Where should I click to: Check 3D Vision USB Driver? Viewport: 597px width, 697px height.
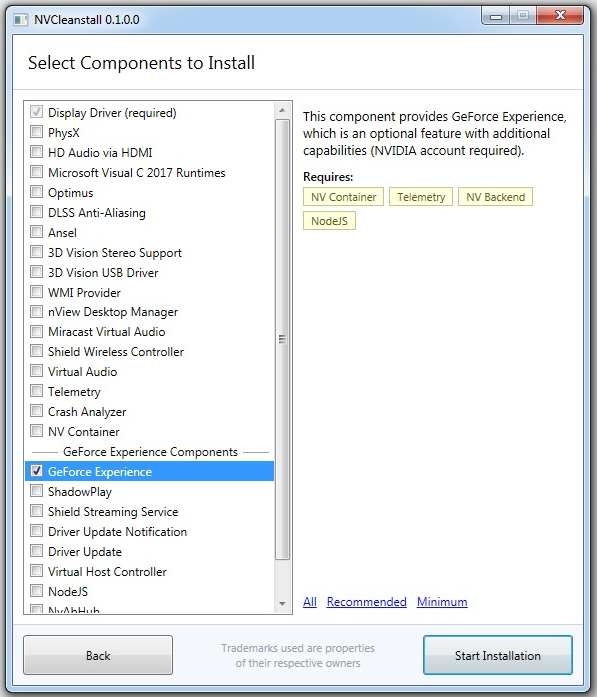[36, 272]
